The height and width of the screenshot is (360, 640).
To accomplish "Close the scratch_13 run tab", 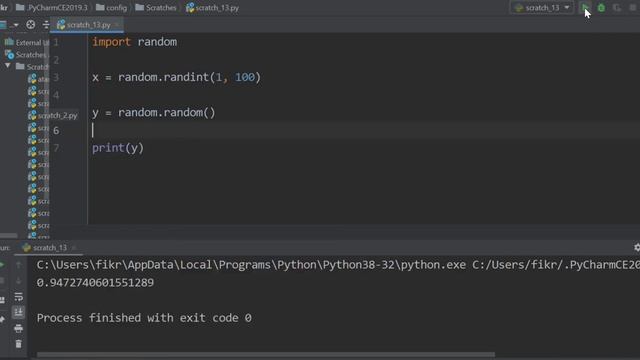I will 74,248.
